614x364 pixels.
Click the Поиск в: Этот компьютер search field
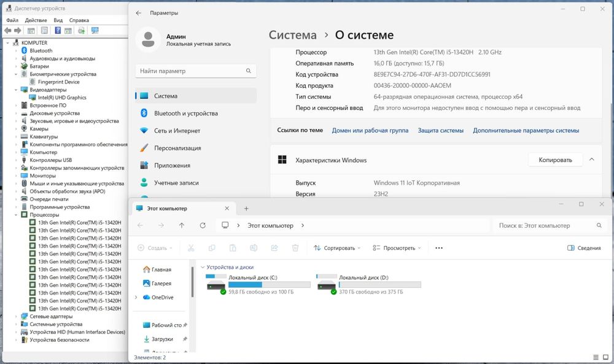tap(550, 225)
